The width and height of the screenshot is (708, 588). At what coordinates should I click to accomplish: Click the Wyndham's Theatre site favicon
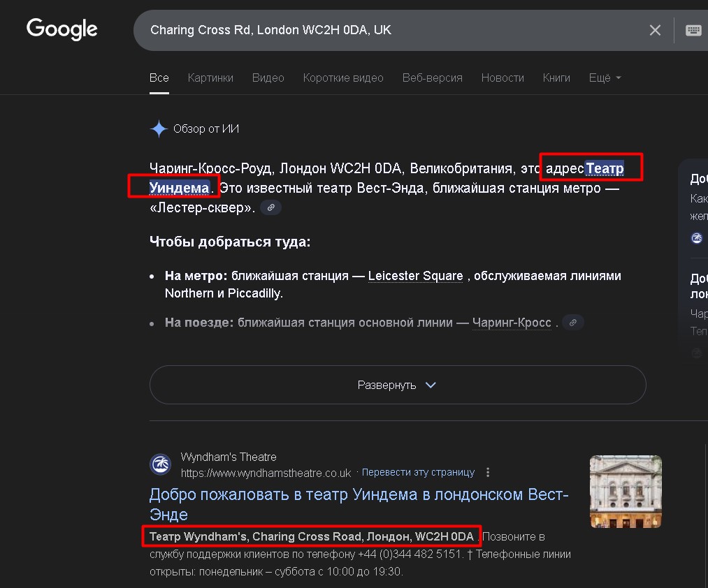[160, 464]
